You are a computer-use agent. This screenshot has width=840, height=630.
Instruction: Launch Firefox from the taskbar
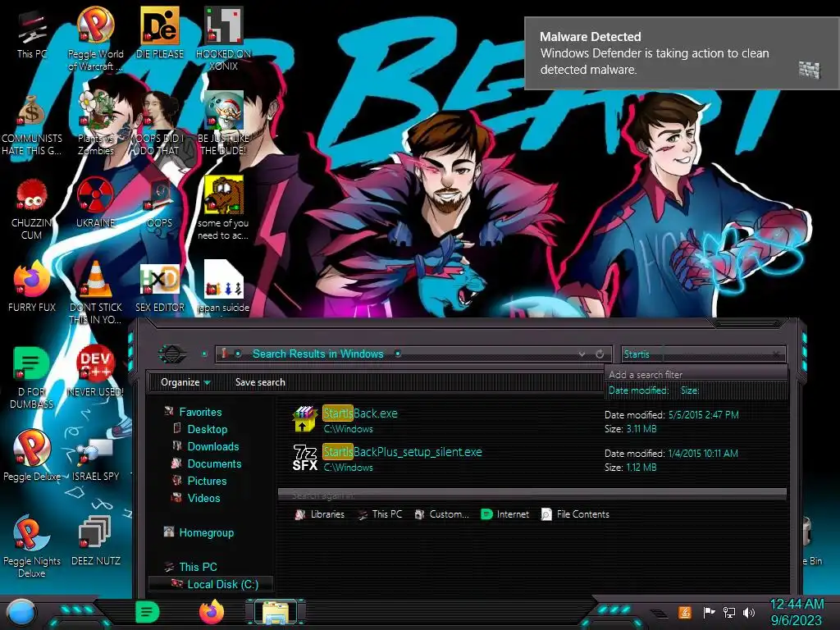211,612
